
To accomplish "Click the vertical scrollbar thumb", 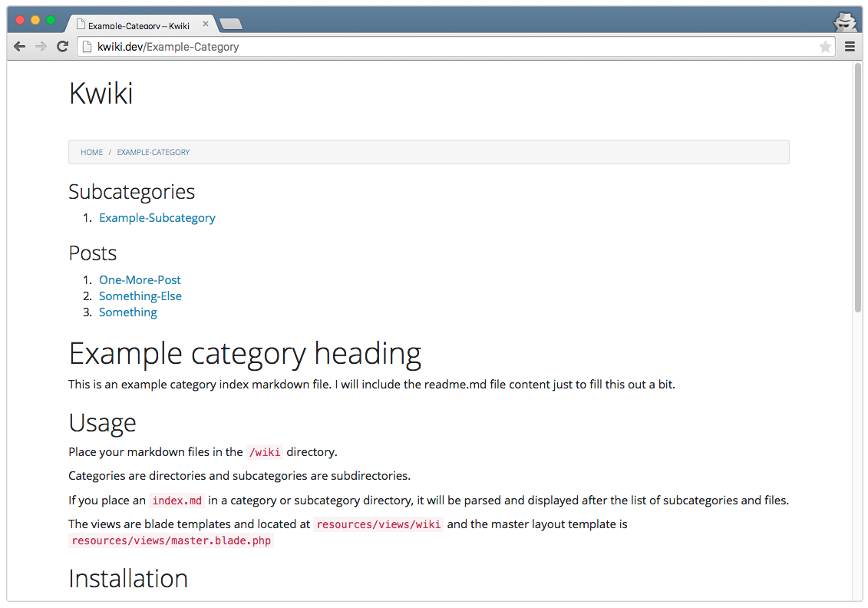I will pos(857,188).
